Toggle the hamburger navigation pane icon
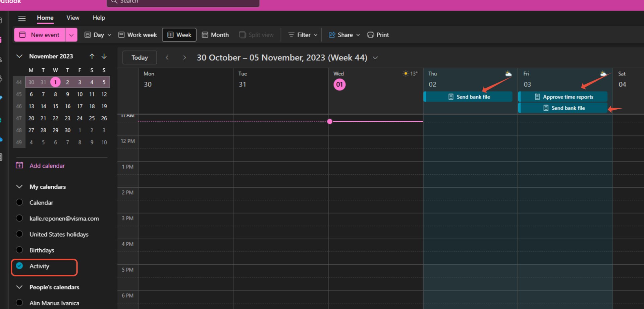This screenshot has height=309, width=644. pos(22,18)
